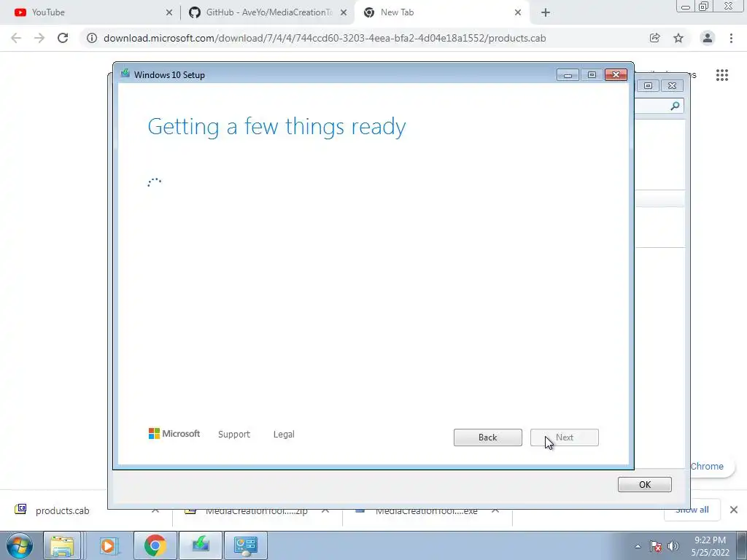Open the clock showing 9:22 PM

(x=710, y=545)
